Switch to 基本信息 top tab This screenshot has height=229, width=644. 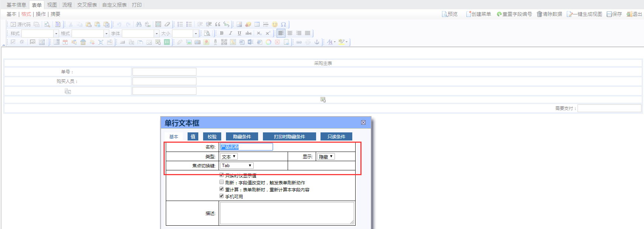[x=16, y=5]
